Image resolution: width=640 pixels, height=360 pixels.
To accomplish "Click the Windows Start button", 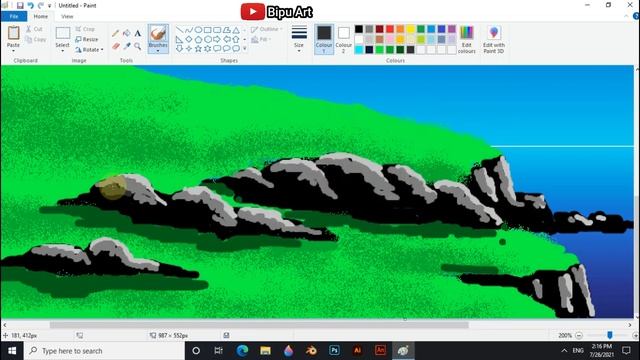I will pyautogui.click(x=12, y=351).
